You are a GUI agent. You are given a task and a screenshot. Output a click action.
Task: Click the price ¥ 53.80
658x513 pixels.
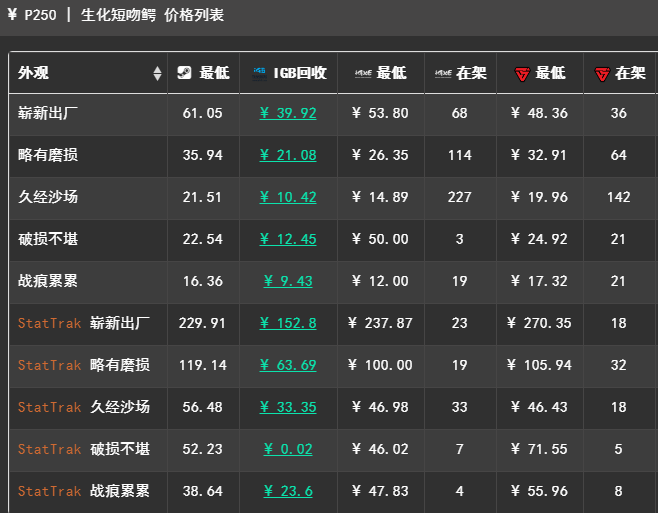click(x=380, y=113)
